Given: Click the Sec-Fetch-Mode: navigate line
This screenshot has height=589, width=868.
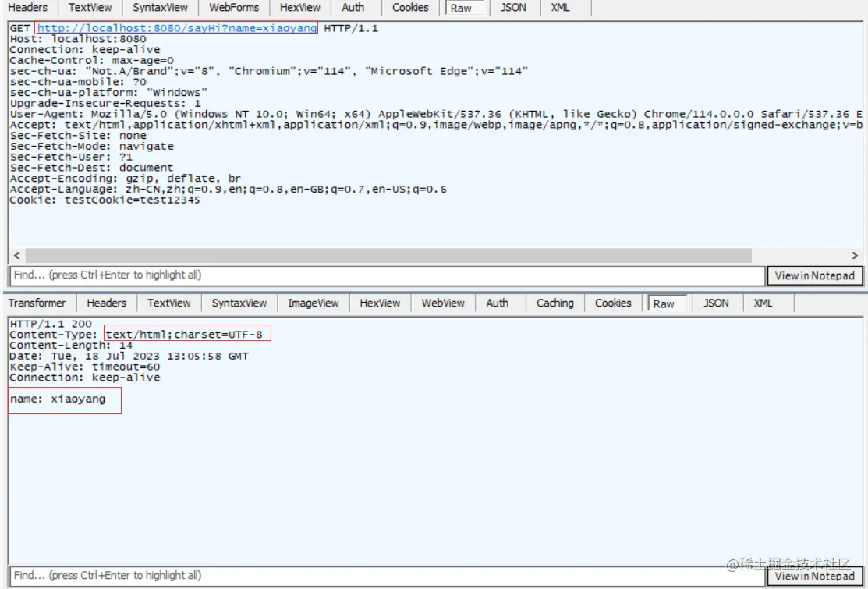Looking at the screenshot, I should tap(92, 146).
